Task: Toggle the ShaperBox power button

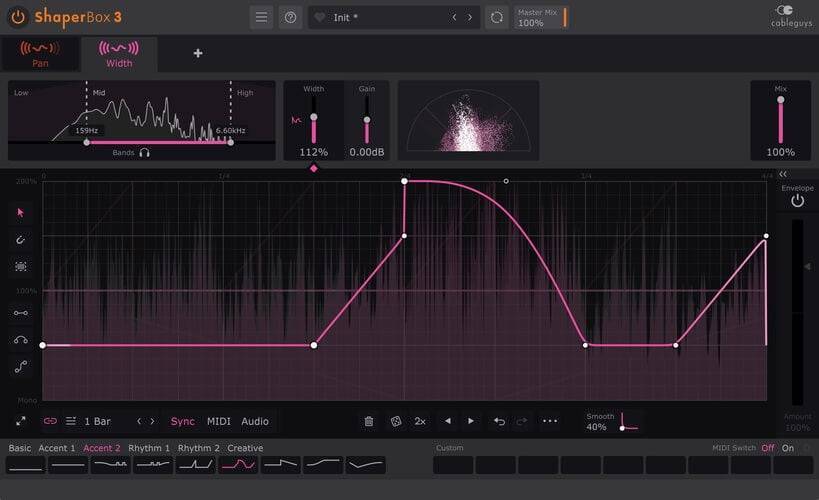Action: (x=18, y=17)
